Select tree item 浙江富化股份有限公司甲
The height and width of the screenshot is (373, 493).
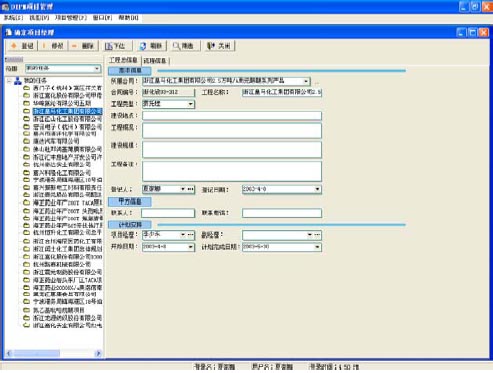click(67, 96)
